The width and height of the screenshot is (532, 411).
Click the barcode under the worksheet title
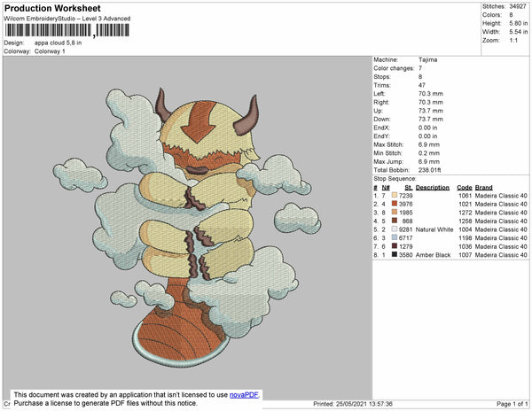pyautogui.click(x=67, y=30)
